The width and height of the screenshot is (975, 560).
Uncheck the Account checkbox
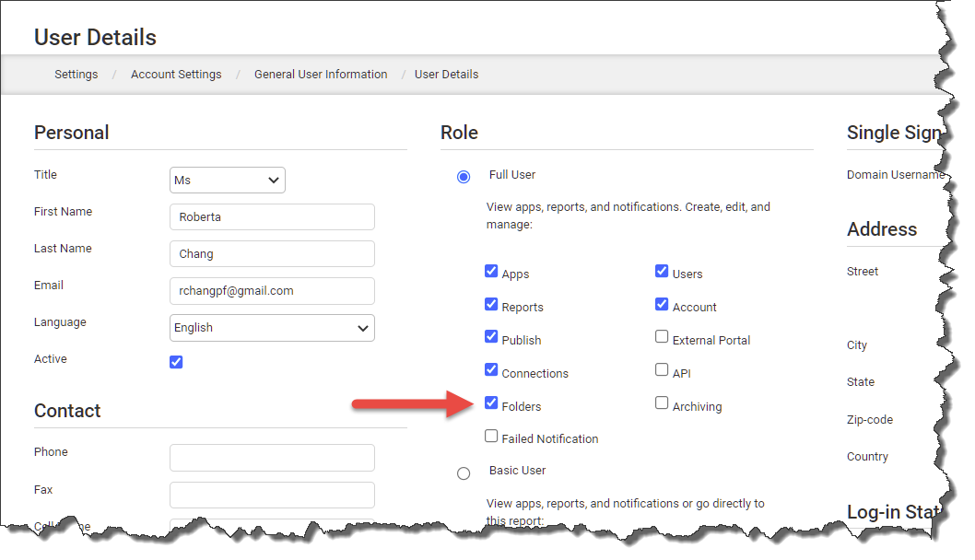coord(662,304)
